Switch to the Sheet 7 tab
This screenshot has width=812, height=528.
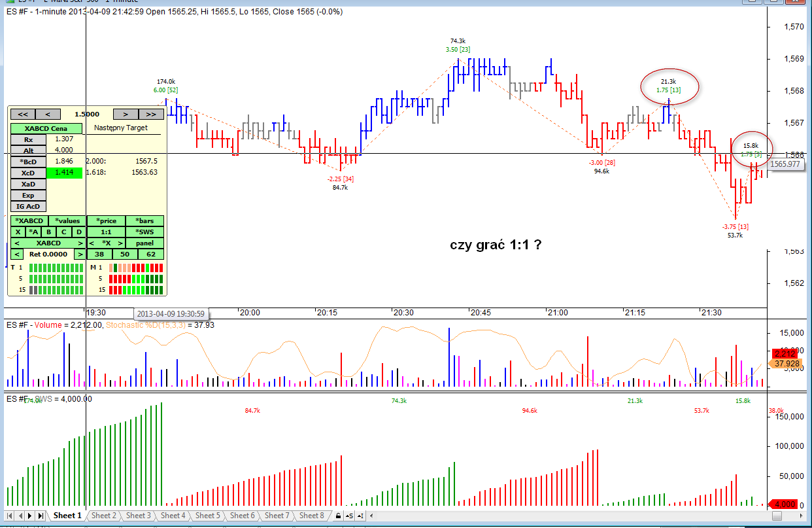[x=277, y=516]
